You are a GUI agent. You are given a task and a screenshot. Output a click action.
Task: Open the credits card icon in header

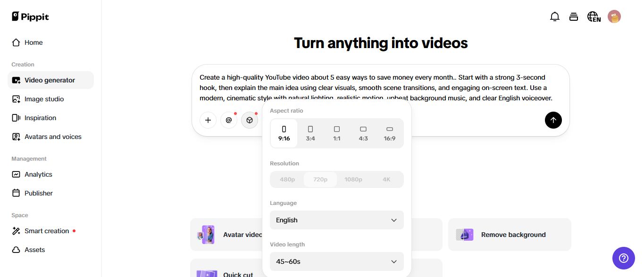pyautogui.click(x=574, y=17)
